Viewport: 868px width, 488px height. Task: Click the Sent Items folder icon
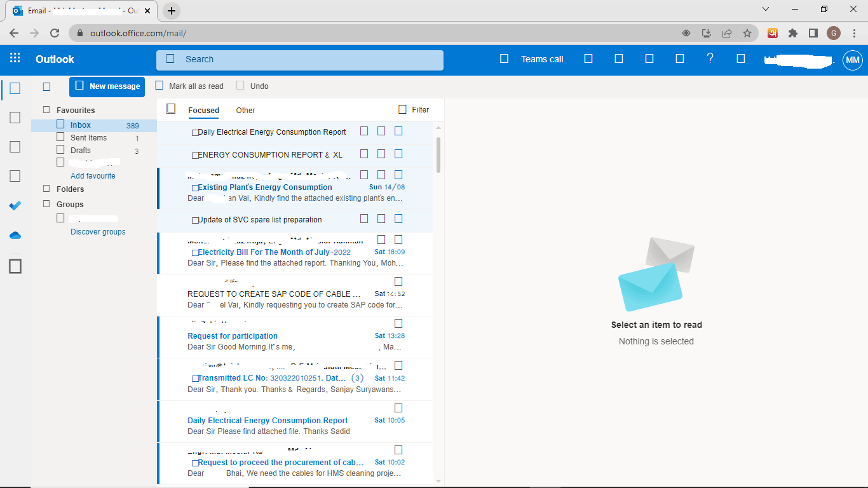[60, 137]
